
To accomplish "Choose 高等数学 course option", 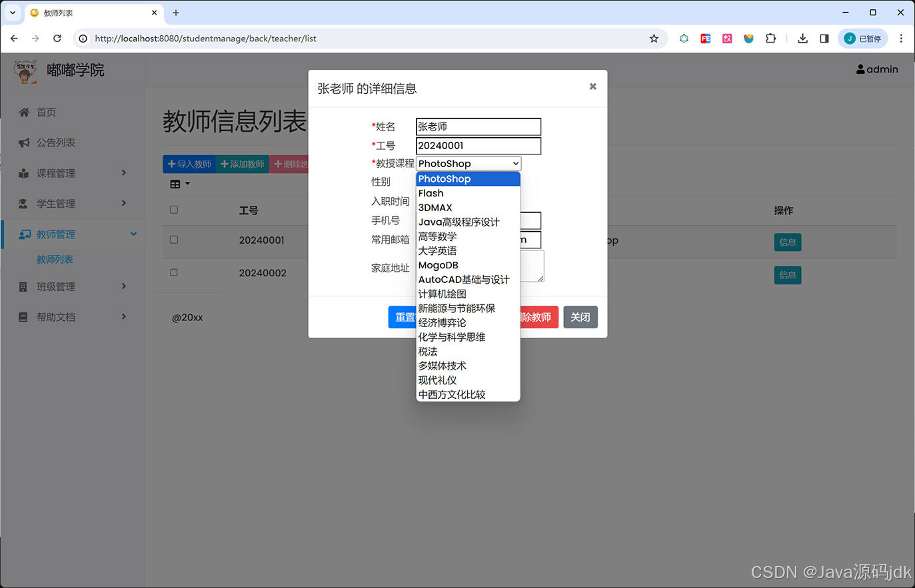I will click(468, 236).
